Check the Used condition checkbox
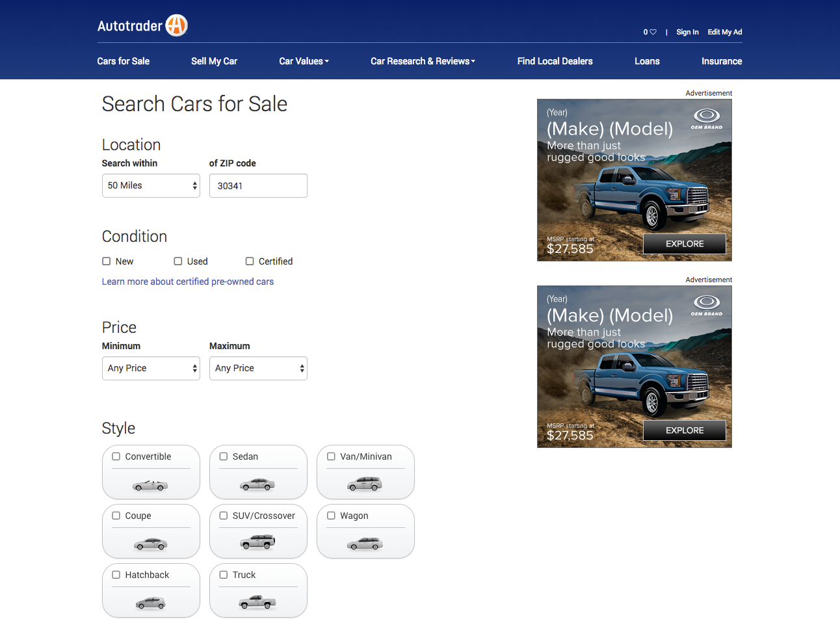The width and height of the screenshot is (840, 619). (x=177, y=261)
